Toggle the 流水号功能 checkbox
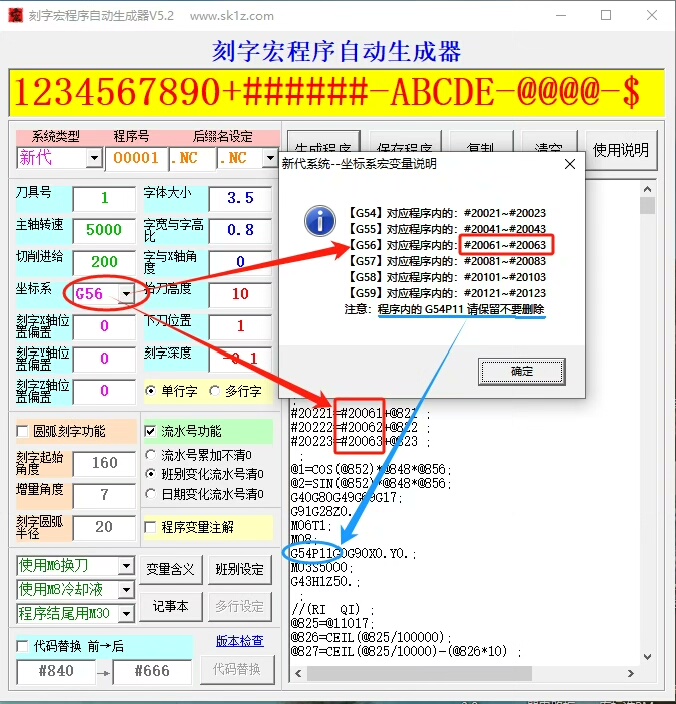Viewport: 676px width, 704px height. [x=150, y=431]
